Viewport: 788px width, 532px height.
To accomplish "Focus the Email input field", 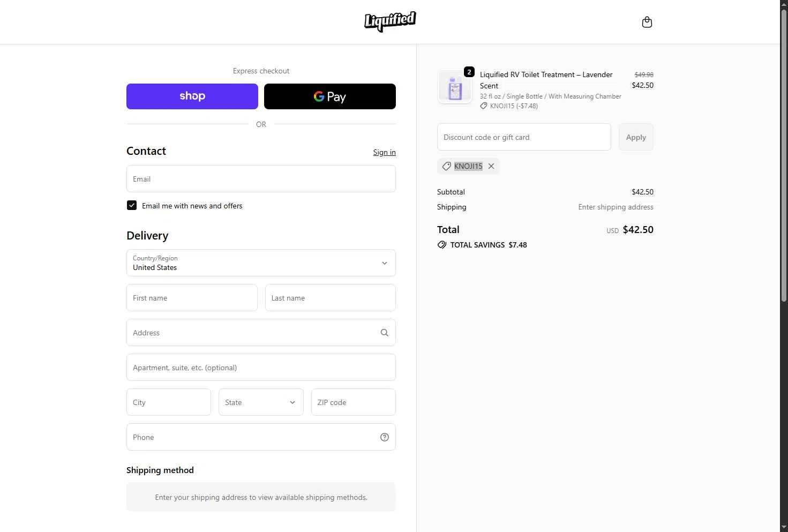I will click(261, 179).
